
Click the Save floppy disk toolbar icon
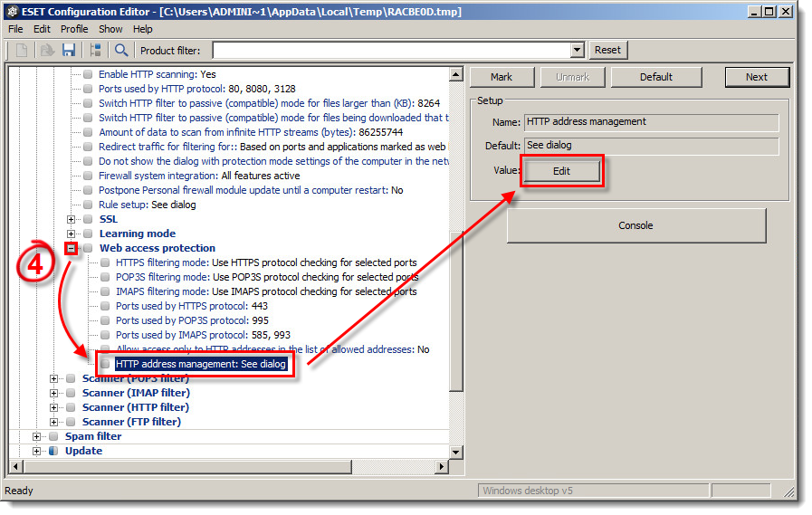tap(68, 51)
